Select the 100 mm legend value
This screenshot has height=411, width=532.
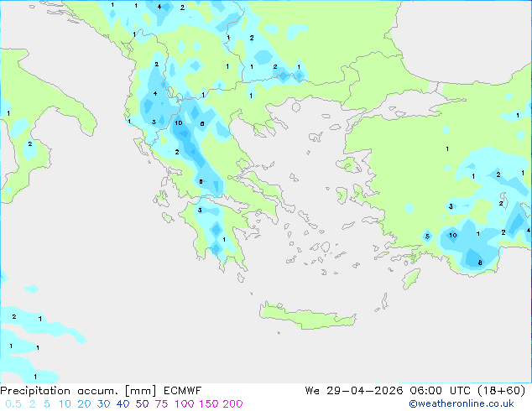pyautogui.click(x=185, y=404)
